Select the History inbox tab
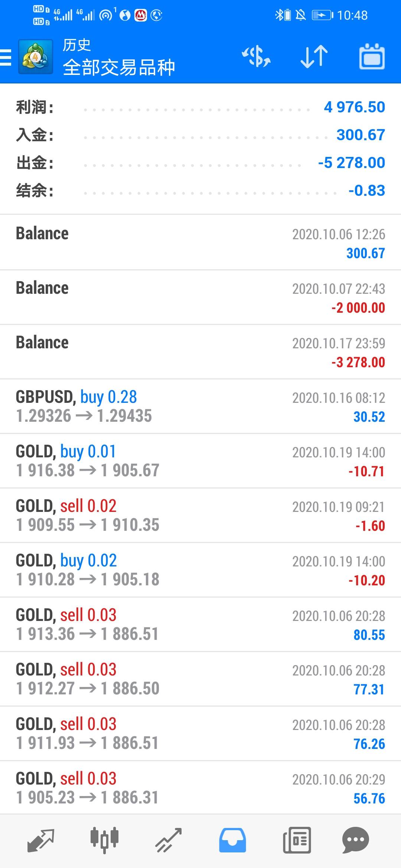 tap(232, 840)
